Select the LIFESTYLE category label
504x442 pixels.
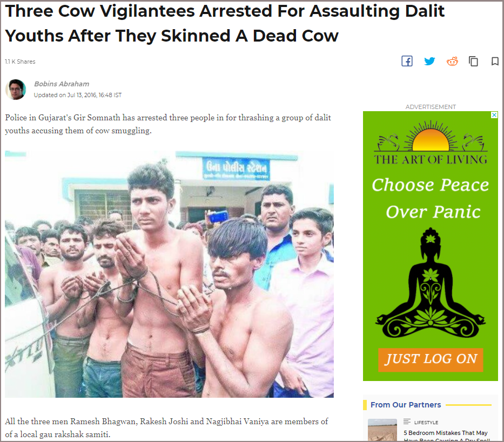pyautogui.click(x=426, y=423)
